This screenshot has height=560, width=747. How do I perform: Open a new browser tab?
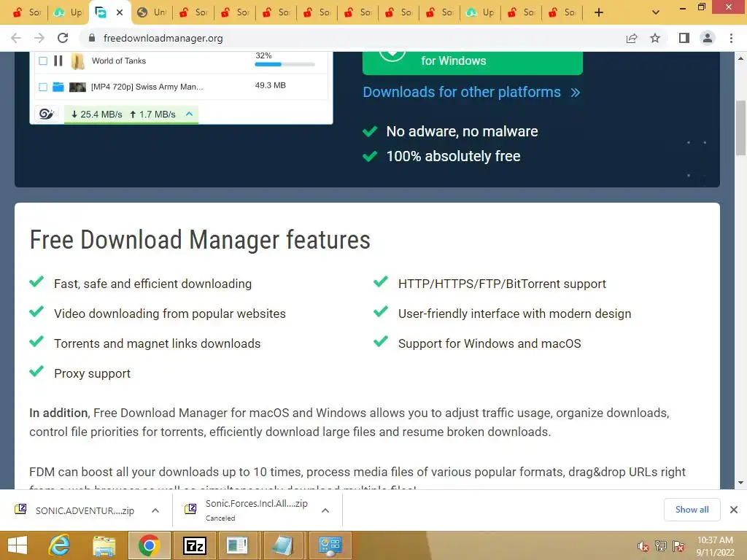coord(599,12)
